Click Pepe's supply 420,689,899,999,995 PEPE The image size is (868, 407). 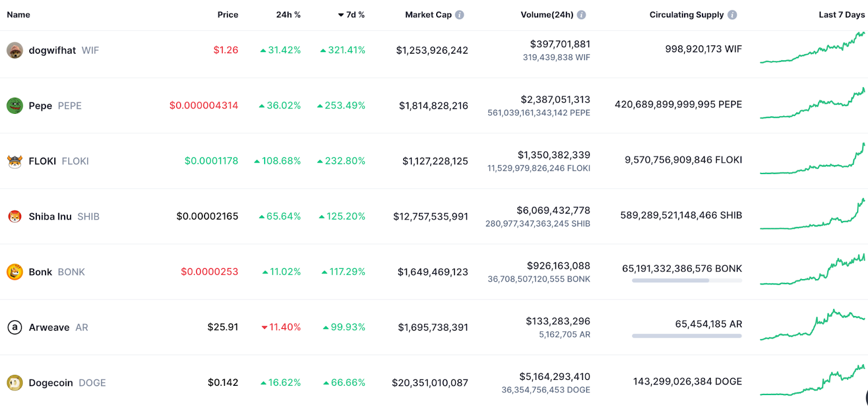pyautogui.click(x=678, y=104)
